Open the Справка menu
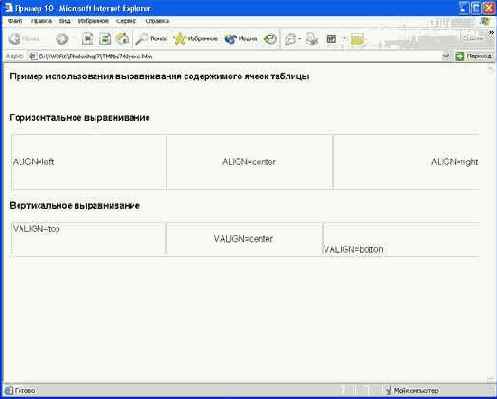The height and width of the screenshot is (399, 497). point(157,21)
